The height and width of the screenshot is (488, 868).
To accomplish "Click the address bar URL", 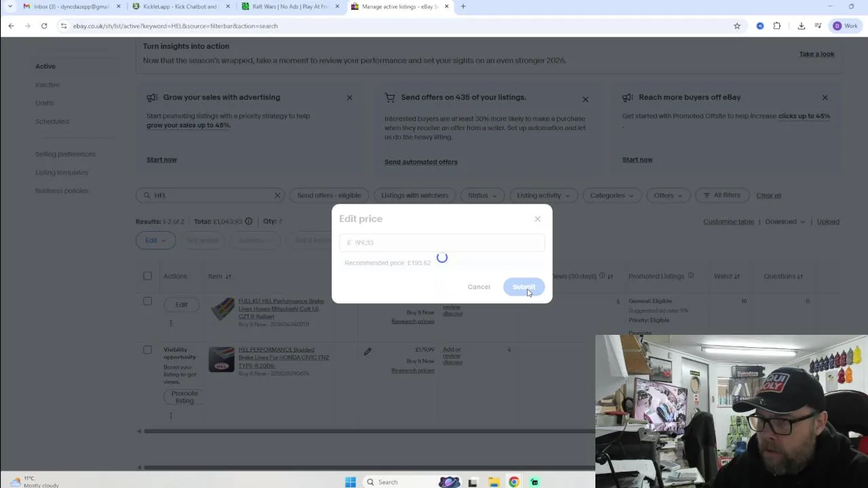I will coord(175,26).
